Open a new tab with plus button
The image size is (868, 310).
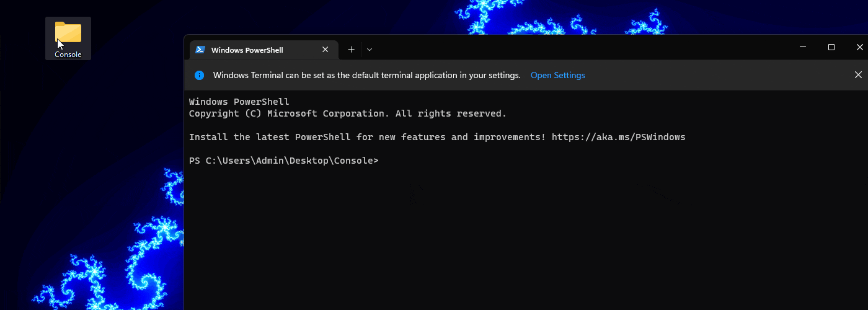[x=351, y=50]
